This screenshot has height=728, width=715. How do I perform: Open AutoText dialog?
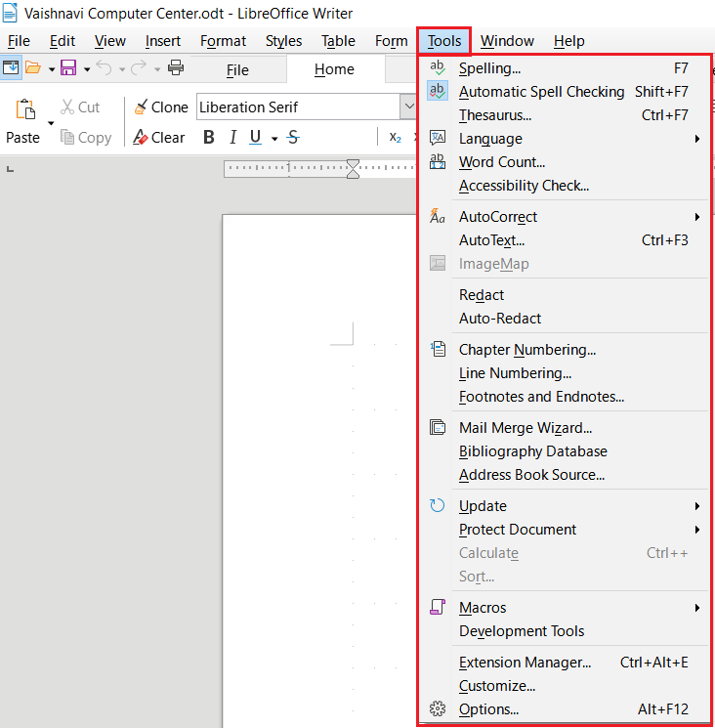(x=565, y=240)
